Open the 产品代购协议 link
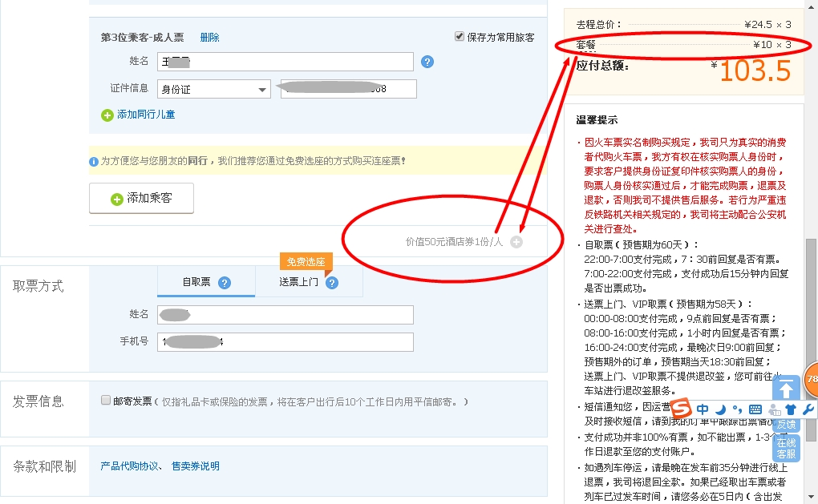 tap(130, 466)
